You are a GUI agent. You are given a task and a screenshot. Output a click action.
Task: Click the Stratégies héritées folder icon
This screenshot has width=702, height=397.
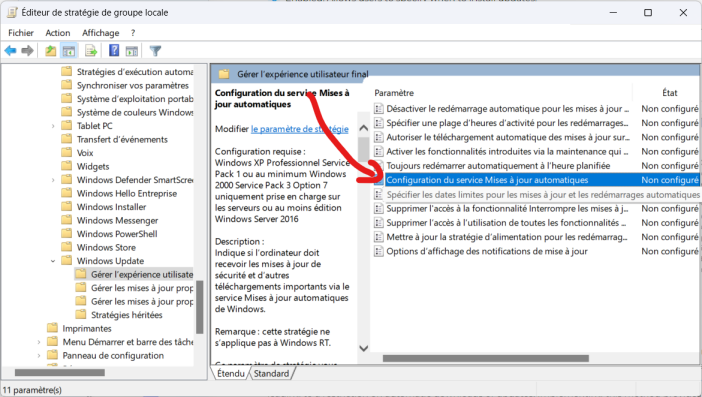tap(81, 315)
